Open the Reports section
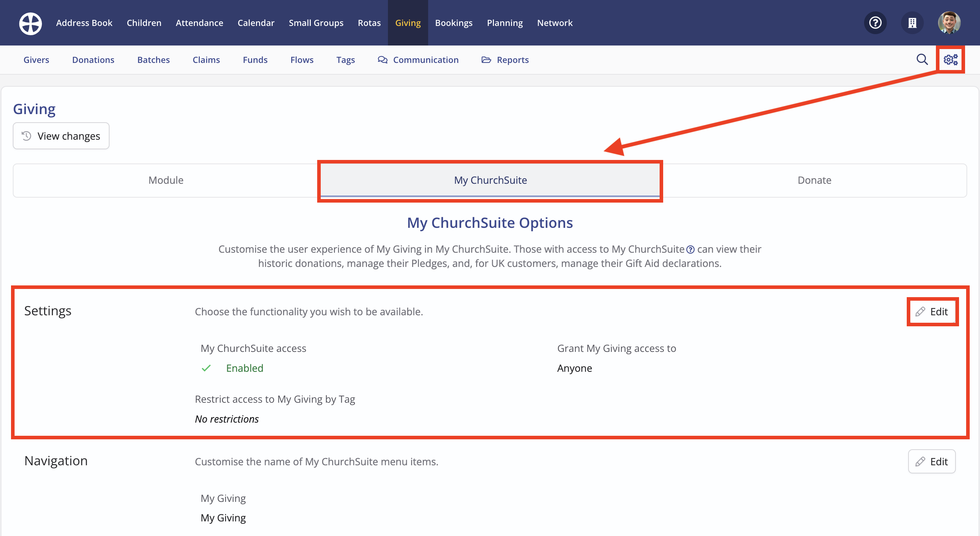This screenshot has width=980, height=536. pos(505,60)
